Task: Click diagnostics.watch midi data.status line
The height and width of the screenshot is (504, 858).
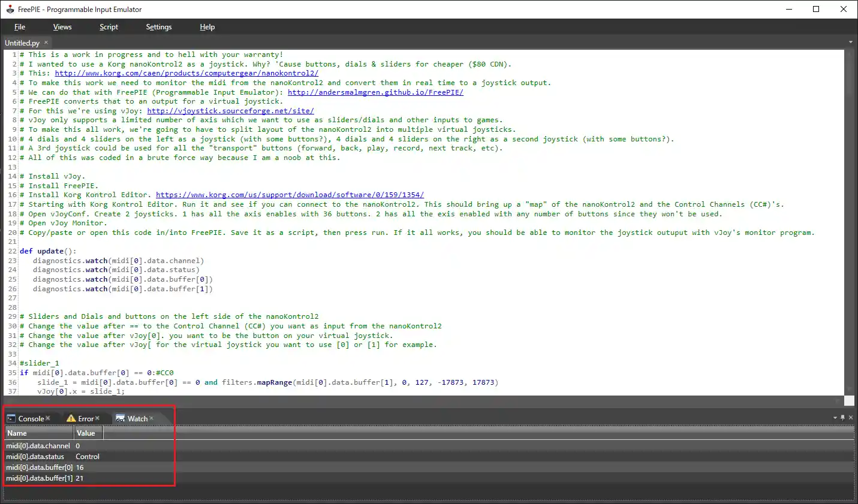Action: (x=116, y=270)
